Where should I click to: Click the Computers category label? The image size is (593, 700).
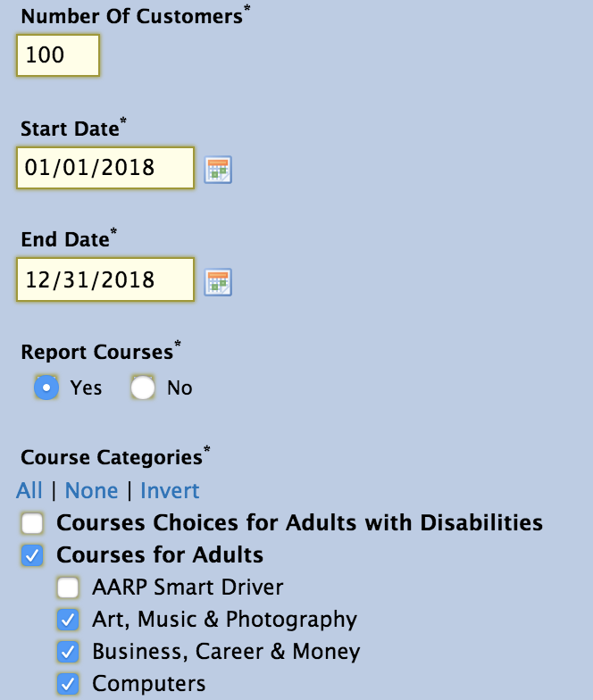[148, 684]
